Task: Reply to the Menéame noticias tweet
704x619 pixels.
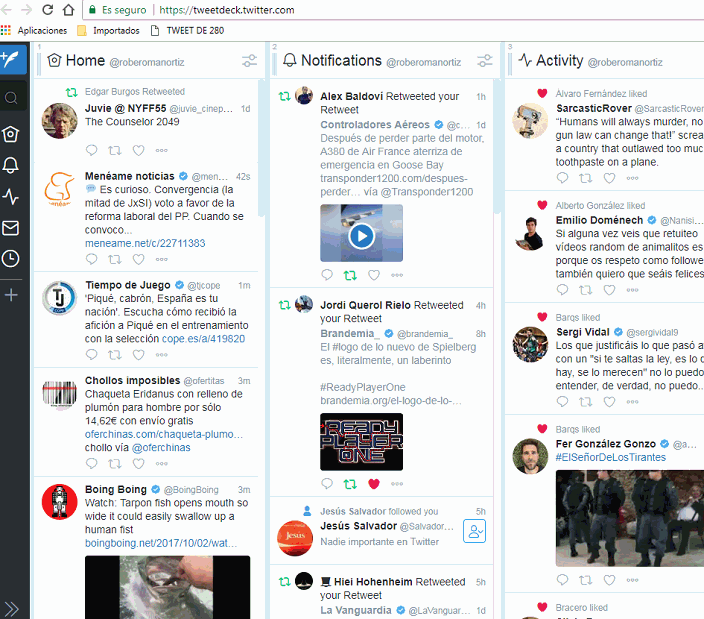Action: (x=92, y=259)
